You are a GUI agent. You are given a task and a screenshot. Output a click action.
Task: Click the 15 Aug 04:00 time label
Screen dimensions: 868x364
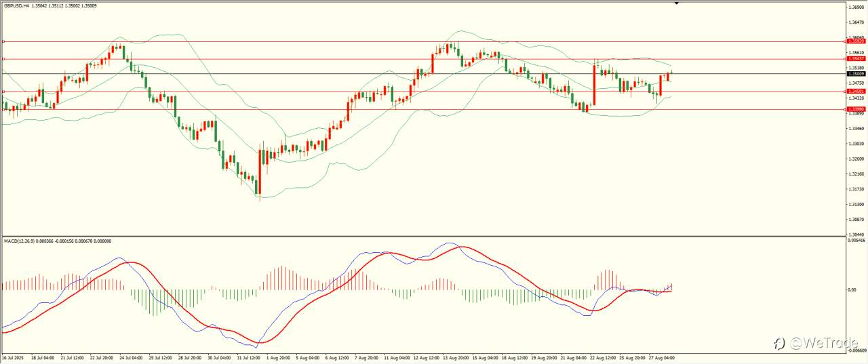pyautogui.click(x=484, y=357)
